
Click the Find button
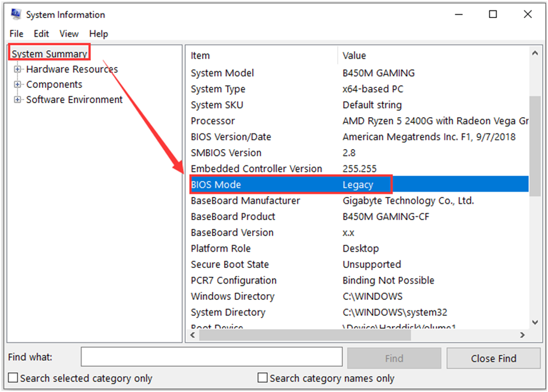pyautogui.click(x=394, y=358)
